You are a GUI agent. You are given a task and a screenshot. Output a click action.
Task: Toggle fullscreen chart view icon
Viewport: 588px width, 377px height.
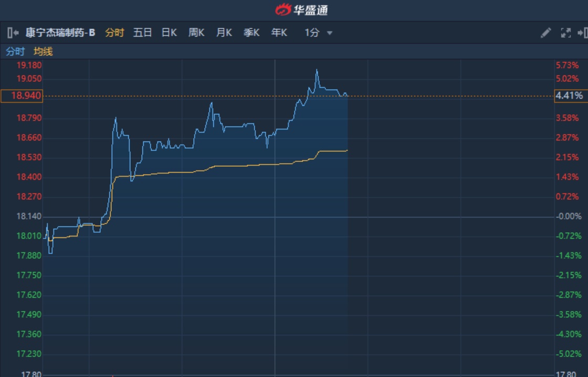click(565, 33)
